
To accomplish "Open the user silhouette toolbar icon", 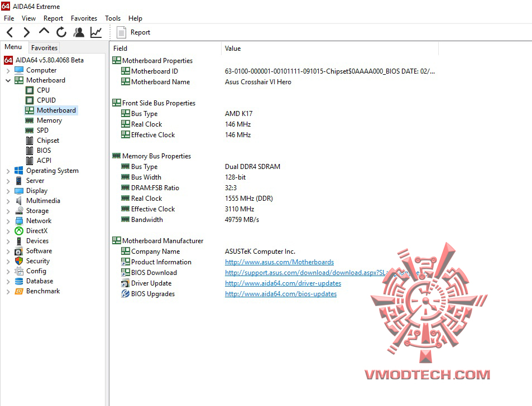I will click(x=79, y=32).
